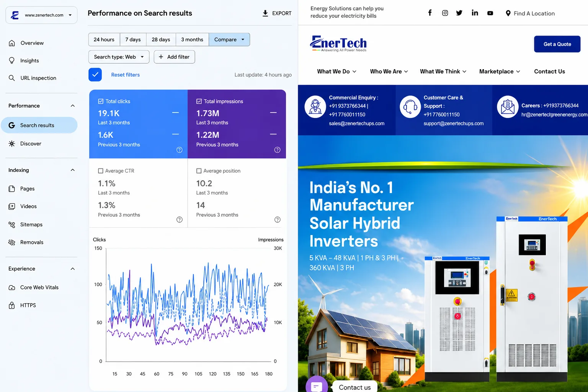The image size is (588, 392).
Task: Show help for Total clicks card
Action: tap(180, 150)
